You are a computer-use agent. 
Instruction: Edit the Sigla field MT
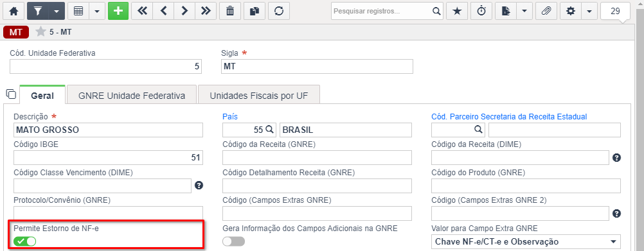point(317,67)
